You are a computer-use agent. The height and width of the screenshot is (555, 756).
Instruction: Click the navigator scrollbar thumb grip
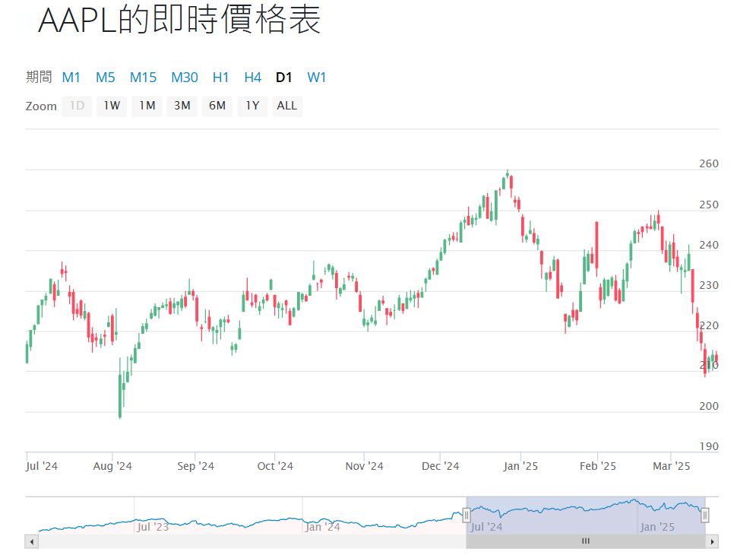(586, 541)
